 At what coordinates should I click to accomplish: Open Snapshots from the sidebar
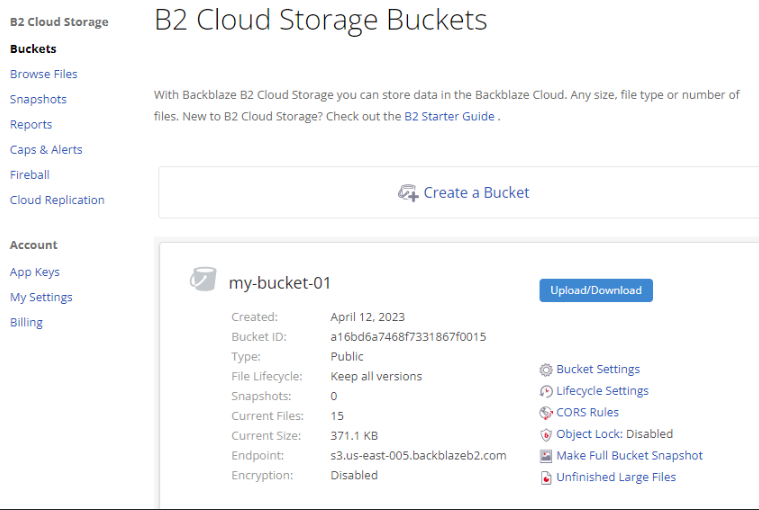(38, 99)
